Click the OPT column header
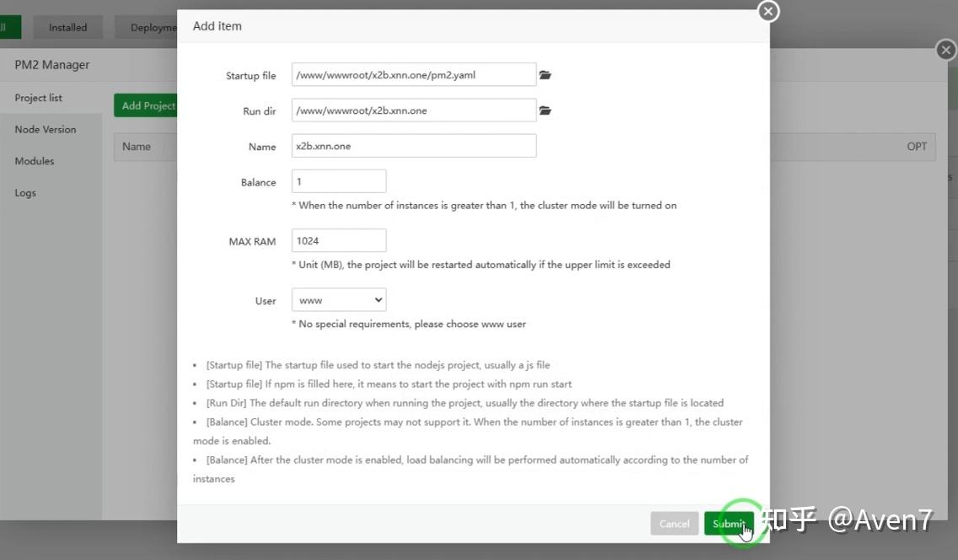 pos(917,147)
